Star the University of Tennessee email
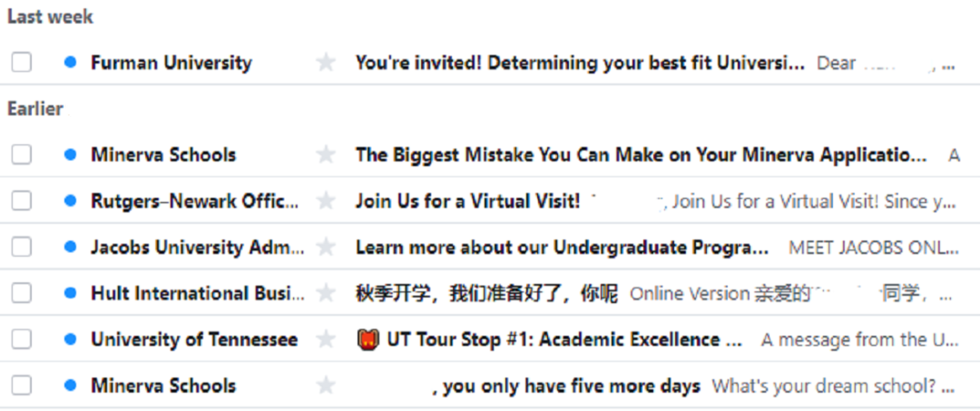 click(x=325, y=340)
